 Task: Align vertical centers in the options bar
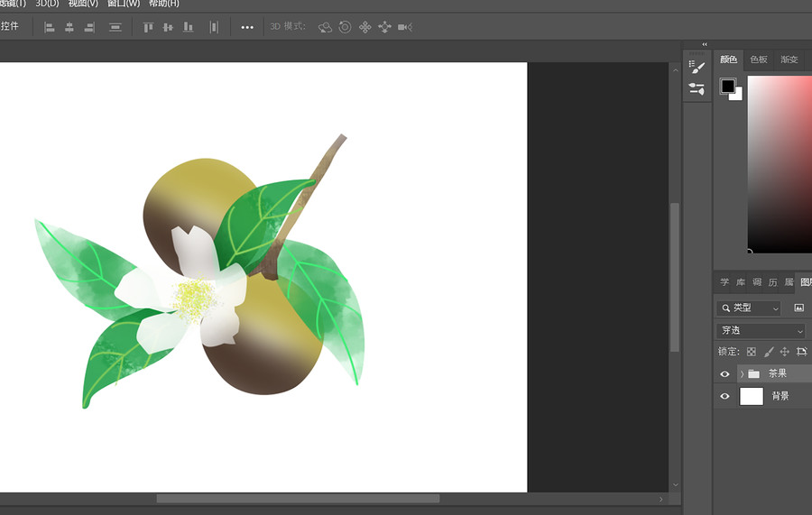pos(168,27)
